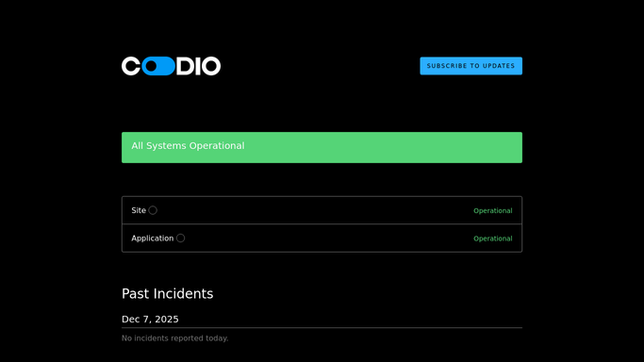Click the Codio logo
Viewport: 644px width, 362px height.
coord(171,66)
